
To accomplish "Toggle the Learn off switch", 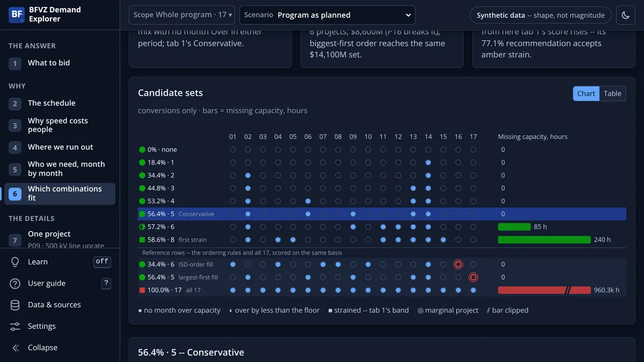I will pyautogui.click(x=102, y=262).
